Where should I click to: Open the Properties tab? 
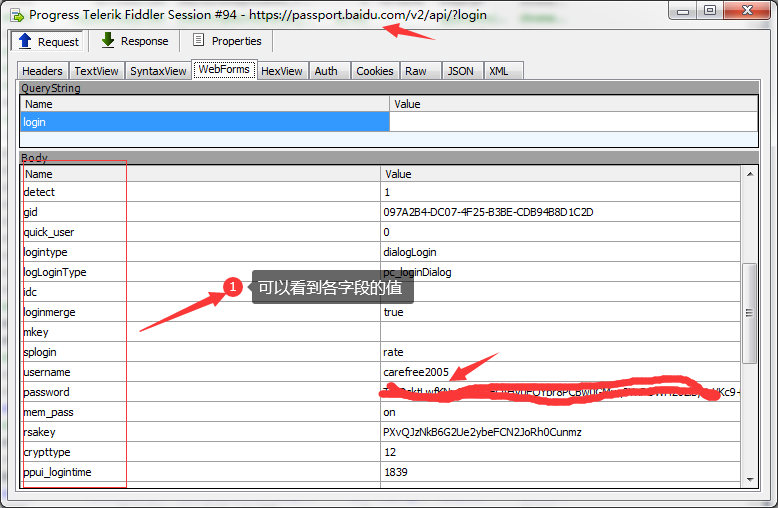pyautogui.click(x=227, y=41)
